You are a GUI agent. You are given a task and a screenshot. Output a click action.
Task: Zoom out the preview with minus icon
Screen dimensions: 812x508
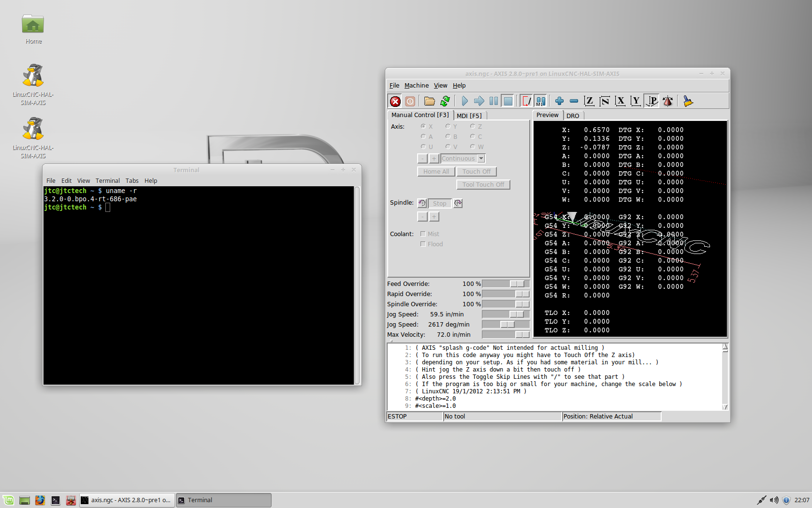pos(574,101)
